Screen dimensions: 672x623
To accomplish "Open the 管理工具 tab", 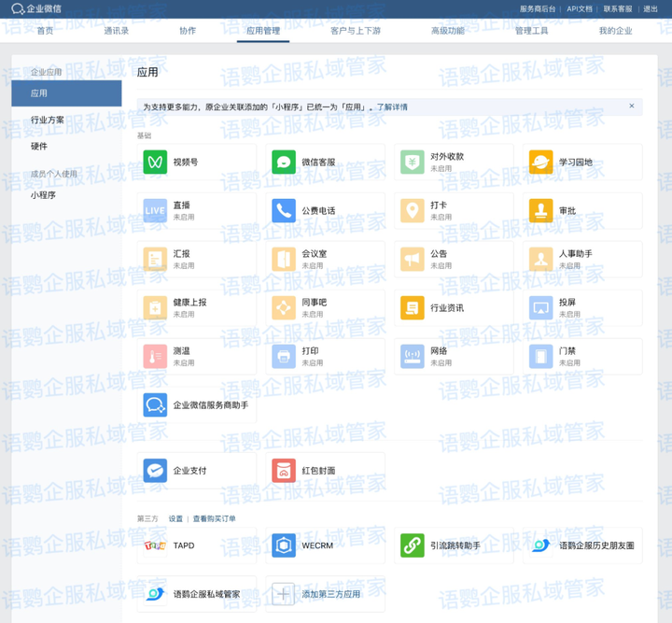I will pos(532,31).
